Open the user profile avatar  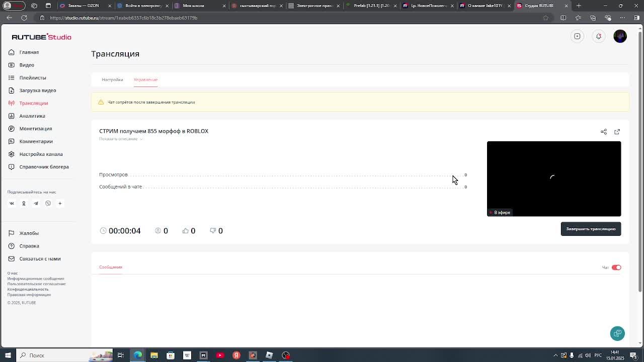620,36
